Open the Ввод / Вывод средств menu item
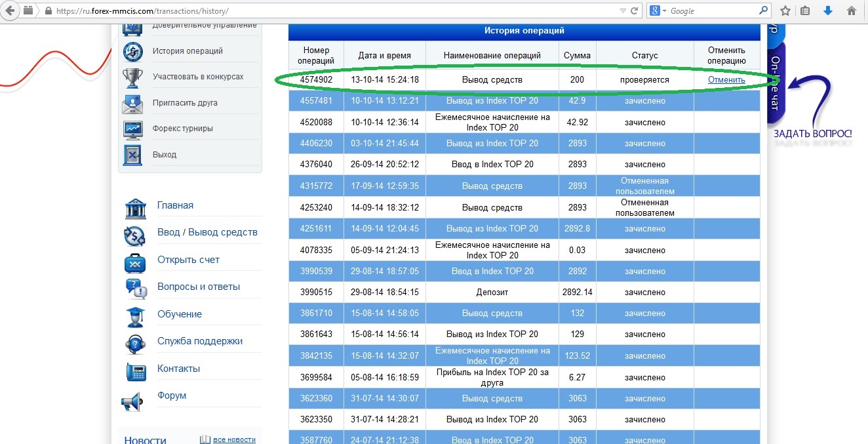The image size is (868, 444). [207, 232]
